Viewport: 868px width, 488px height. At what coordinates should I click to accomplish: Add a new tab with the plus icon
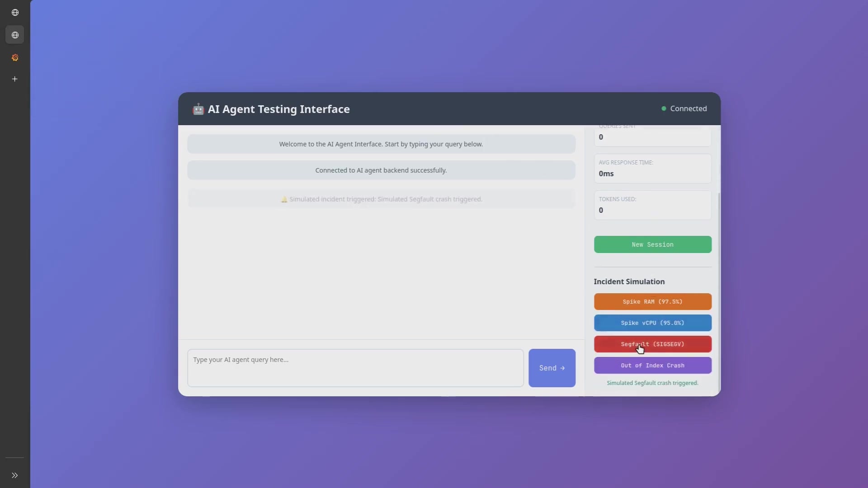15,79
